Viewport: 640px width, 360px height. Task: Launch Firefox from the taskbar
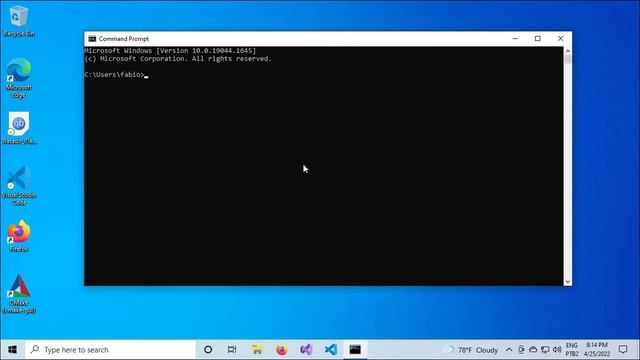pos(282,350)
